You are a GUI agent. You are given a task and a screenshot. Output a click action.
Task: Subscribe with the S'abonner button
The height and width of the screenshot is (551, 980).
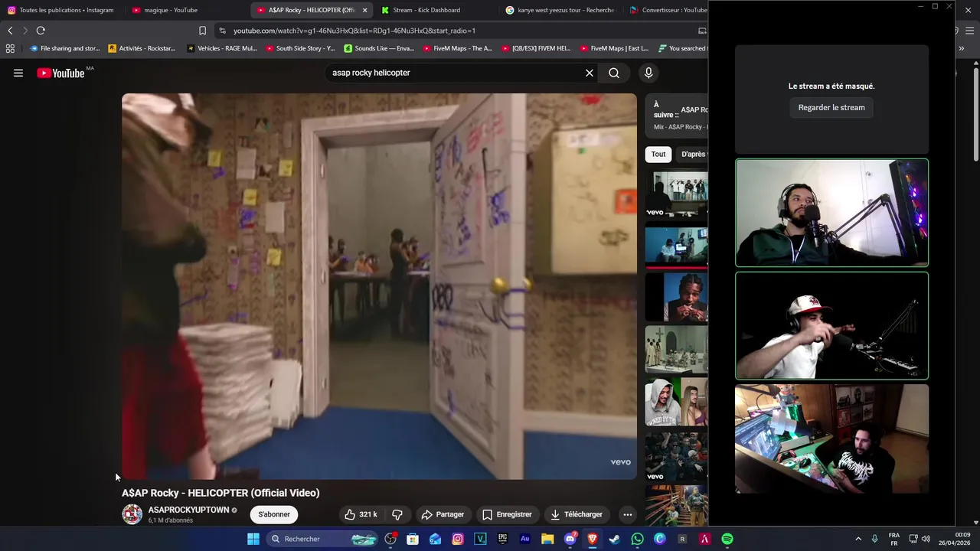pyautogui.click(x=274, y=514)
